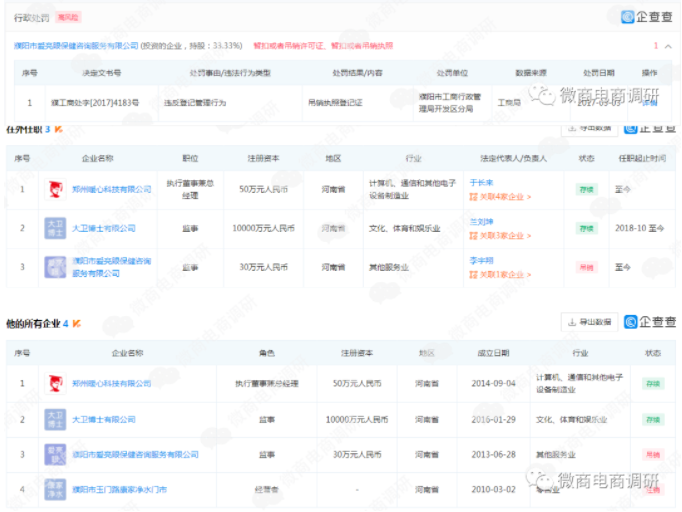Click the 大卫博士 logo in 他的所有企业 table
The width and height of the screenshot is (682, 512).
tap(56, 419)
